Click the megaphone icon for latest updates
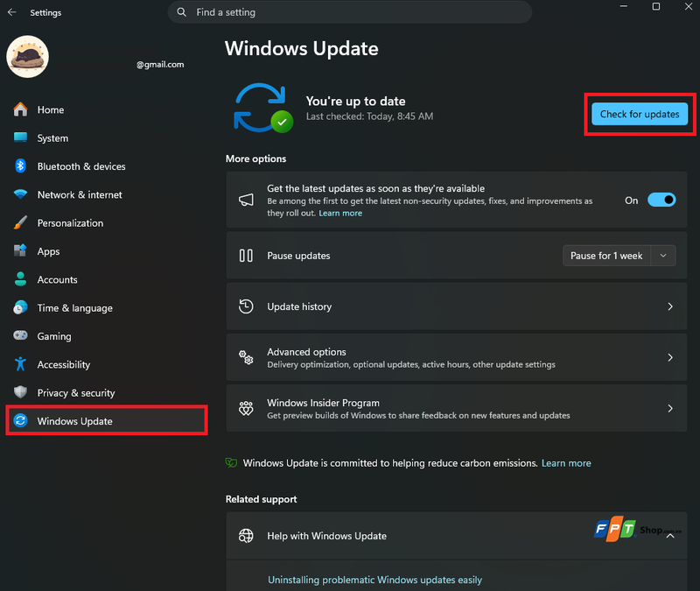 coord(246,200)
